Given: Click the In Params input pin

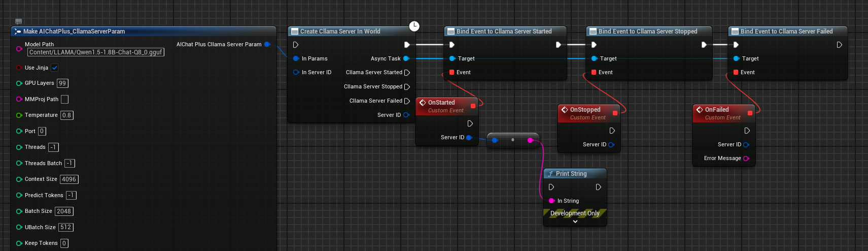Looking at the screenshot, I should (296, 58).
